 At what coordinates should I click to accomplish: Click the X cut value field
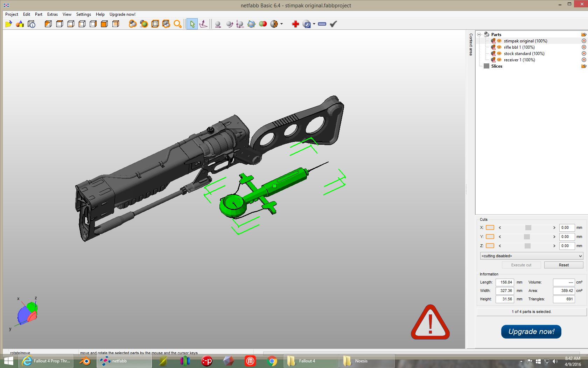pyautogui.click(x=567, y=227)
